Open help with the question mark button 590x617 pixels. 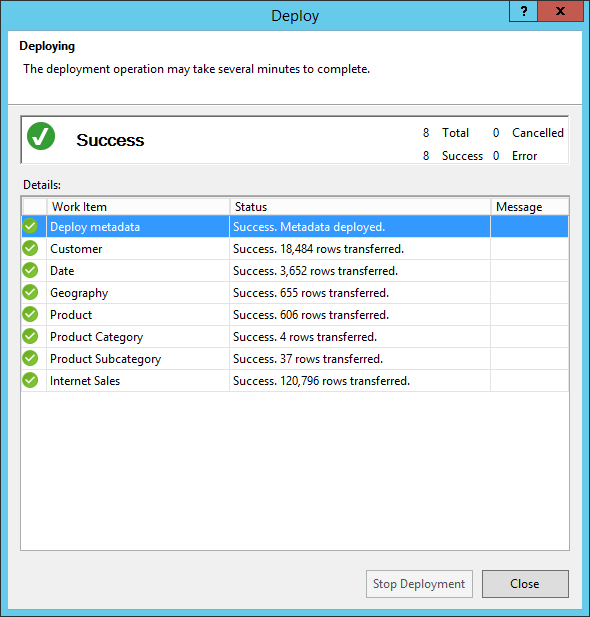[523, 11]
